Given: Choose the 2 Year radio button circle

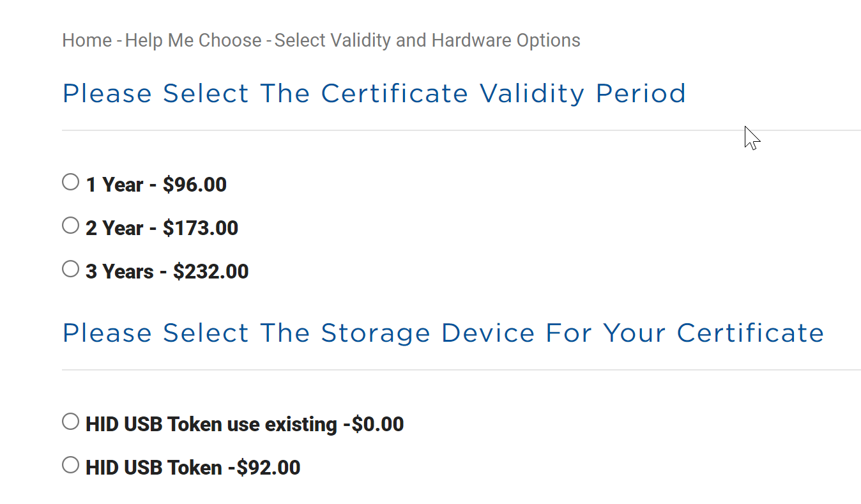Looking at the screenshot, I should click(70, 225).
